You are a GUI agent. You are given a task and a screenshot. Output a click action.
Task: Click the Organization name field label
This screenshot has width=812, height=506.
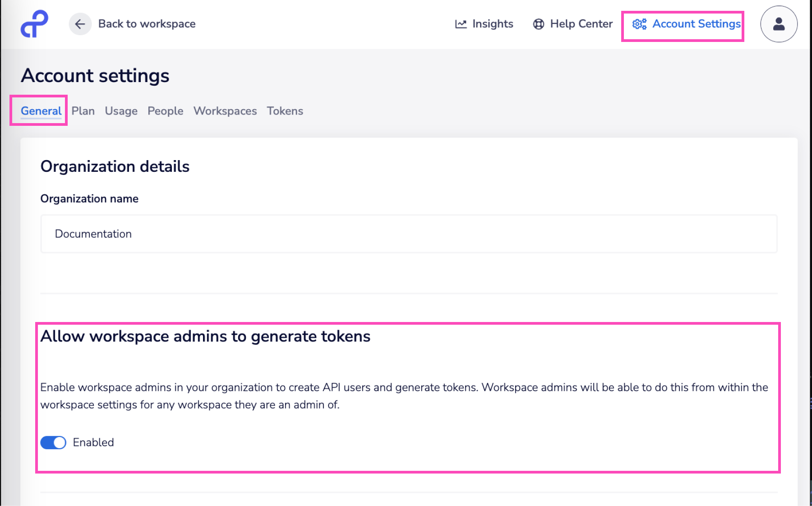click(x=89, y=199)
